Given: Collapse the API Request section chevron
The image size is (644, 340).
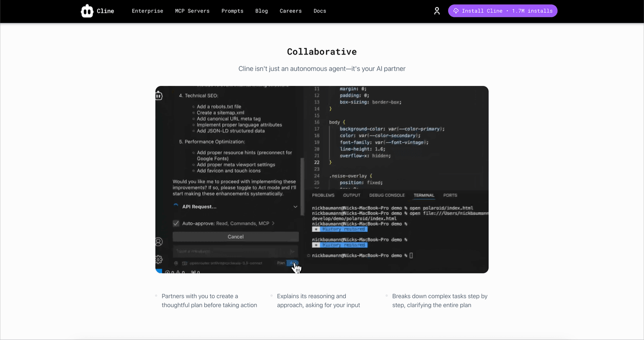Looking at the screenshot, I should (295, 206).
